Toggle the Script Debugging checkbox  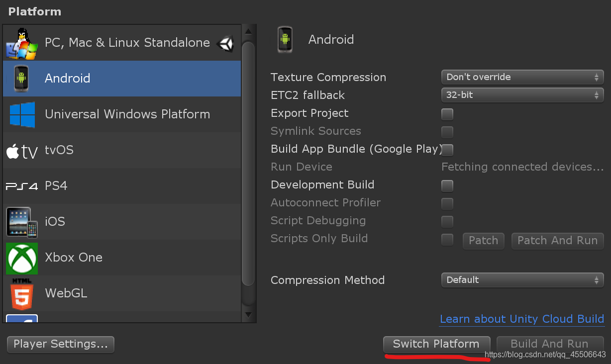click(x=447, y=221)
